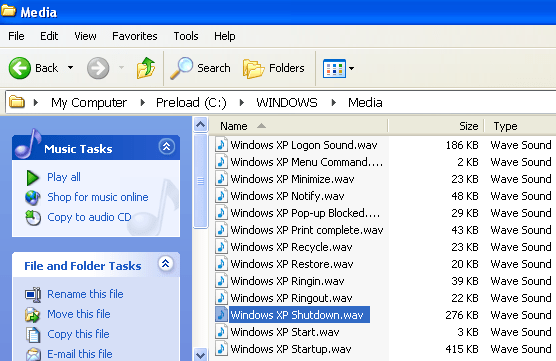This screenshot has height=361, width=556.
Task: Open the Edit menu
Action: 49,36
